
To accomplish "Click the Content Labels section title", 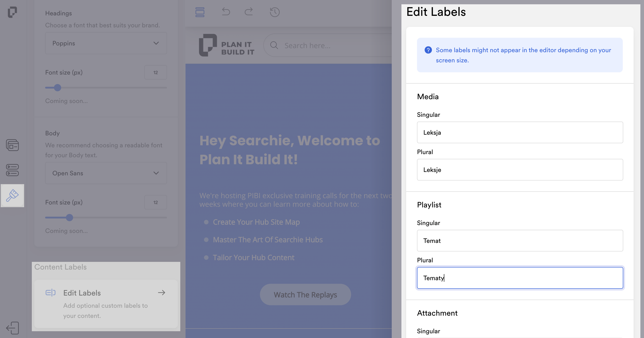I will pyautogui.click(x=60, y=267).
